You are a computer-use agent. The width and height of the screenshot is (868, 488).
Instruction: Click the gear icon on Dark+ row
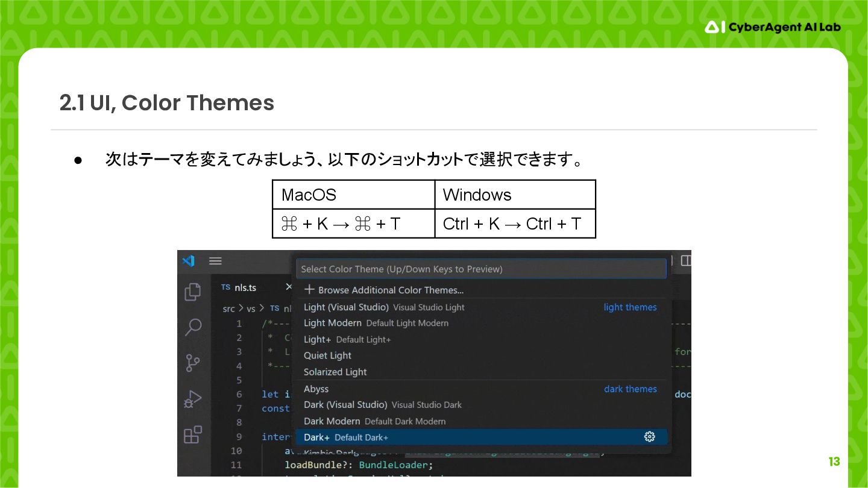click(649, 437)
